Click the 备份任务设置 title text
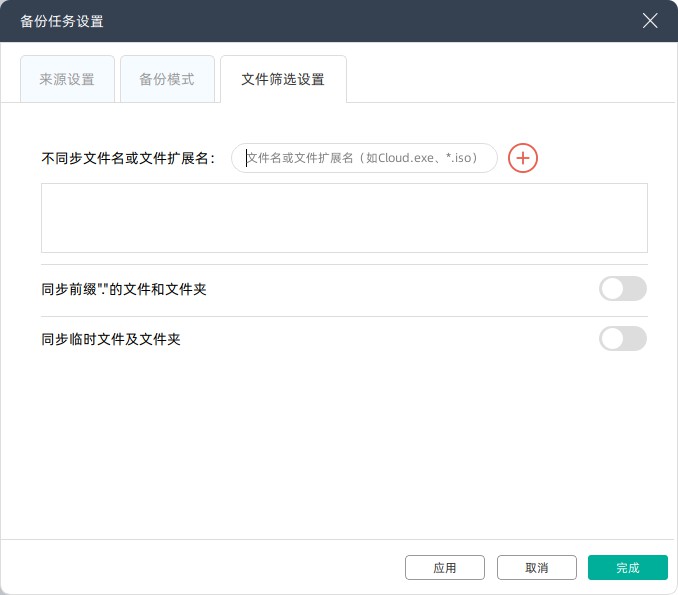Image resolution: width=678 pixels, height=595 pixels. 62,21
